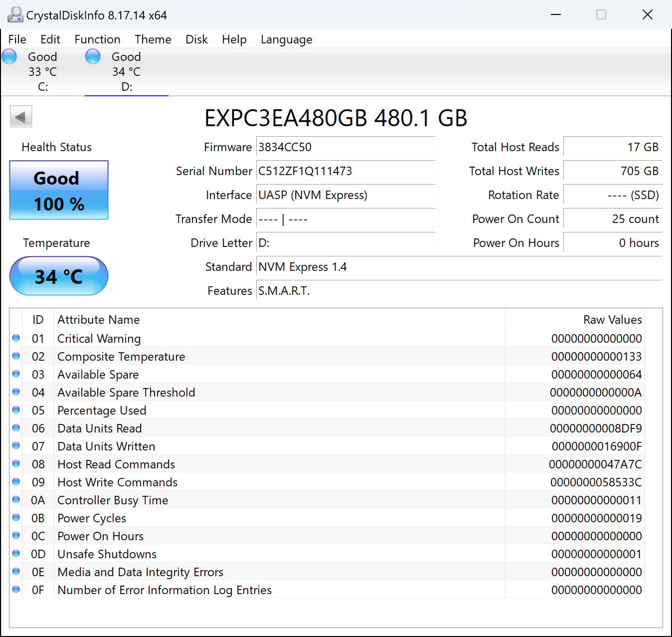Image resolution: width=672 pixels, height=637 pixels.
Task: Open the File menu
Action: click(17, 39)
